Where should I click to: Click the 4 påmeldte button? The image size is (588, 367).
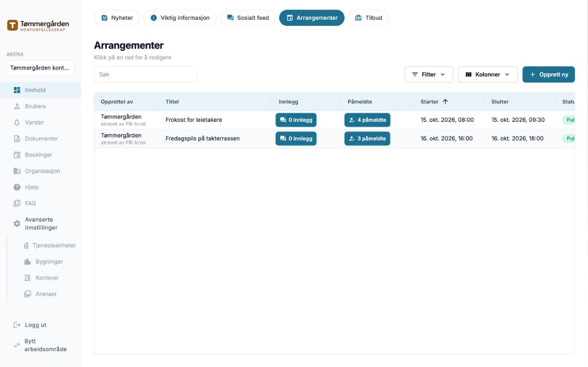click(367, 120)
